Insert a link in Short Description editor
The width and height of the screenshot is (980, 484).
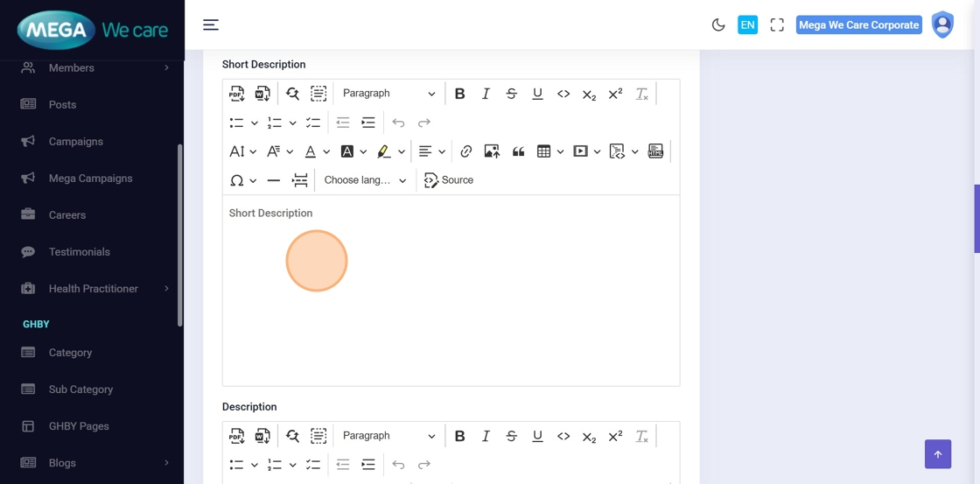tap(466, 151)
